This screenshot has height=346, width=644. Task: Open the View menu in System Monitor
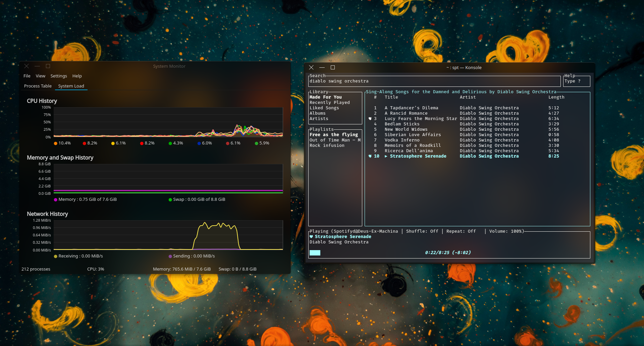pos(41,76)
